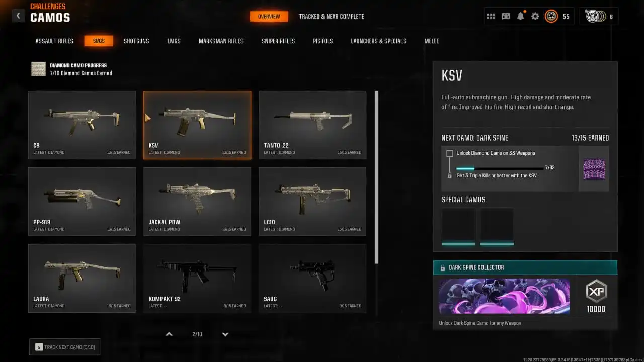Go back using the left arrow icon
644x362 pixels.
pyautogui.click(x=18, y=16)
